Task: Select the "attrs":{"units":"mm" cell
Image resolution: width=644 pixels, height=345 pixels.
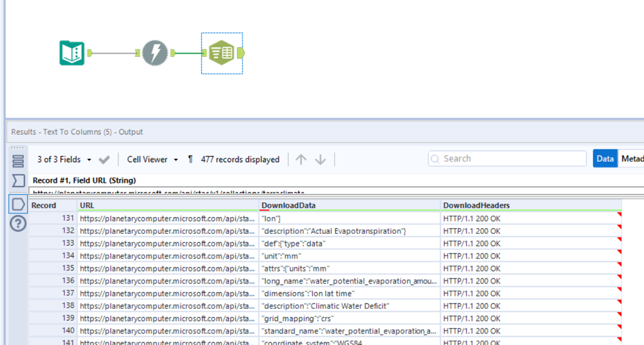Action: click(x=350, y=269)
